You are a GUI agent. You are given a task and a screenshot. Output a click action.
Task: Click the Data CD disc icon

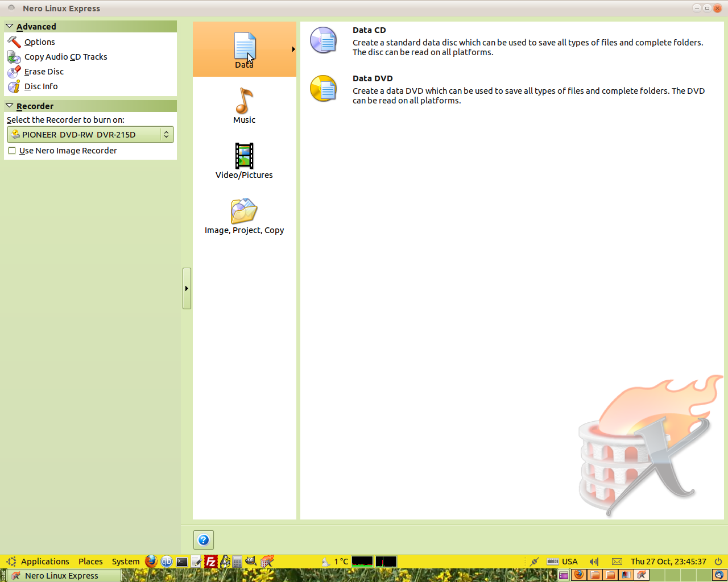(x=323, y=40)
